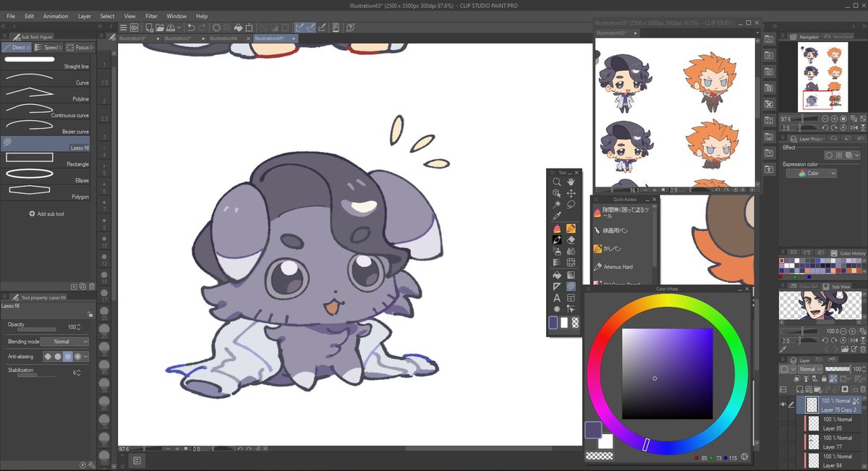Open Blending mode Normal dropdown in Tool property
Viewport: 868px width, 471px height.
(65, 341)
